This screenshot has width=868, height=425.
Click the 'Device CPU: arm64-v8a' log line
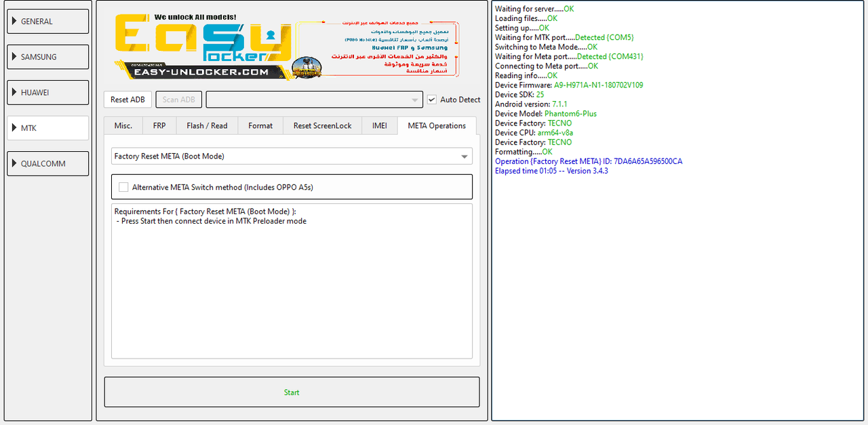point(534,133)
